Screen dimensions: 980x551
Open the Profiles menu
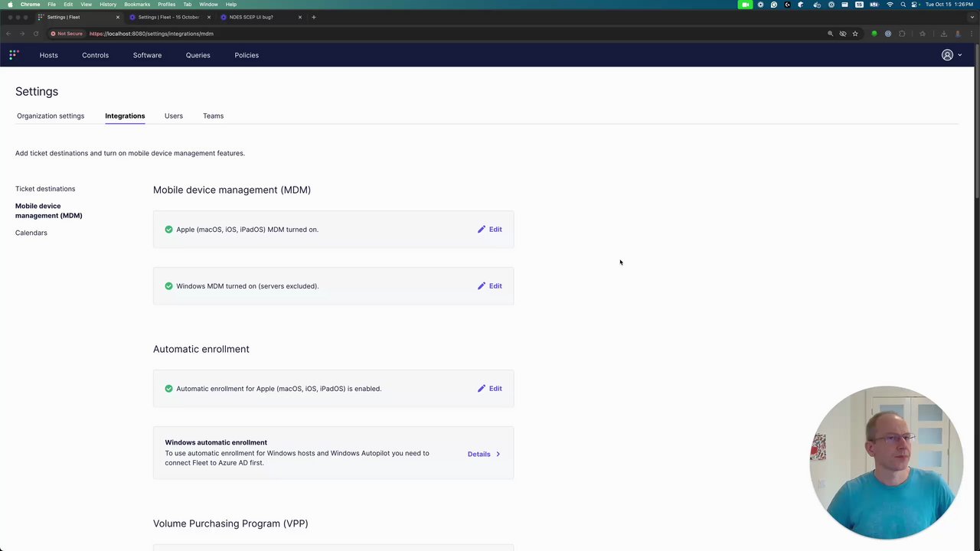pyautogui.click(x=167, y=5)
